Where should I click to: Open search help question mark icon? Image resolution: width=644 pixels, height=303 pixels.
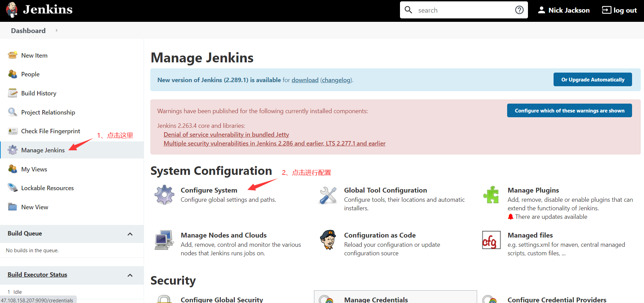[x=519, y=10]
